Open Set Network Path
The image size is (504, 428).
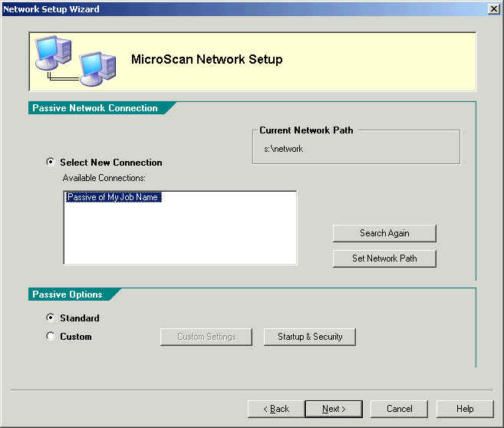tap(384, 258)
